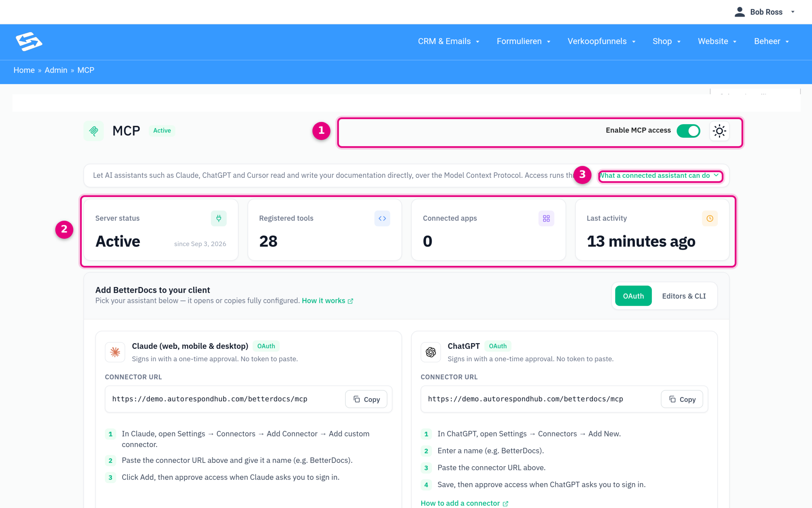Click the 'Add BetterDocs to your client' heading

coord(153,290)
